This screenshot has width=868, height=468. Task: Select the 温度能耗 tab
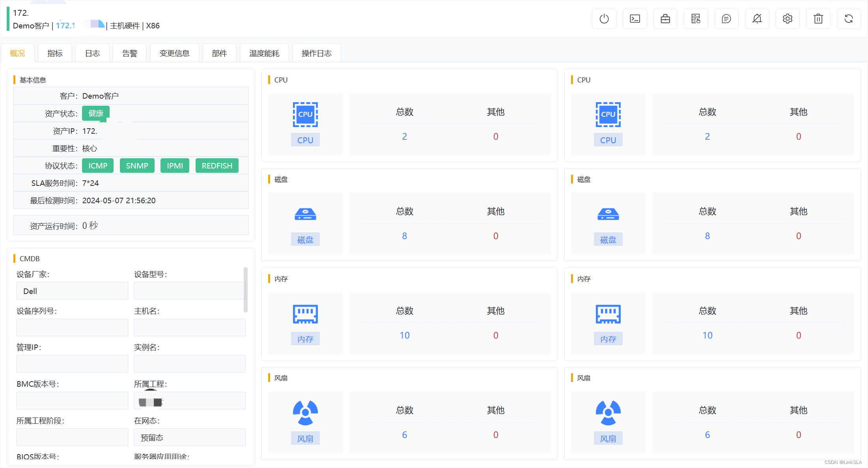(x=264, y=53)
